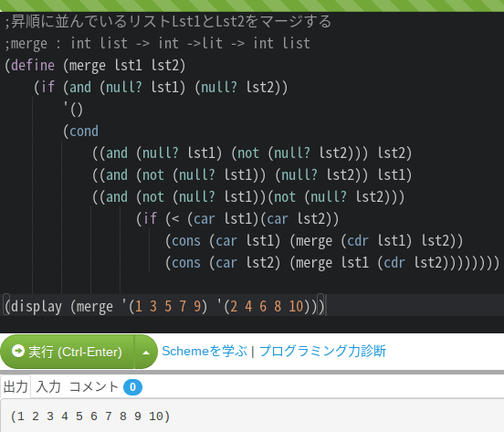This screenshot has height=432, width=504.
Task: Click the Japanese comment line at the top
Action: pyautogui.click(x=168, y=22)
